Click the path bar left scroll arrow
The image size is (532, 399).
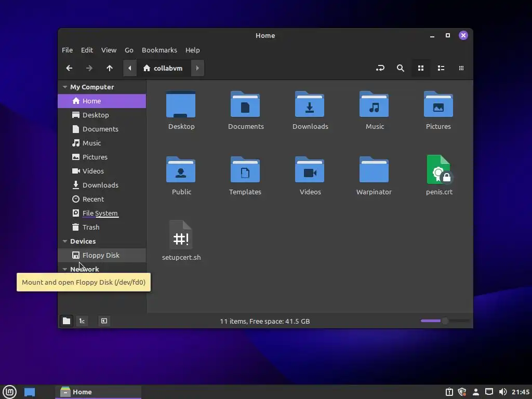pyautogui.click(x=129, y=68)
